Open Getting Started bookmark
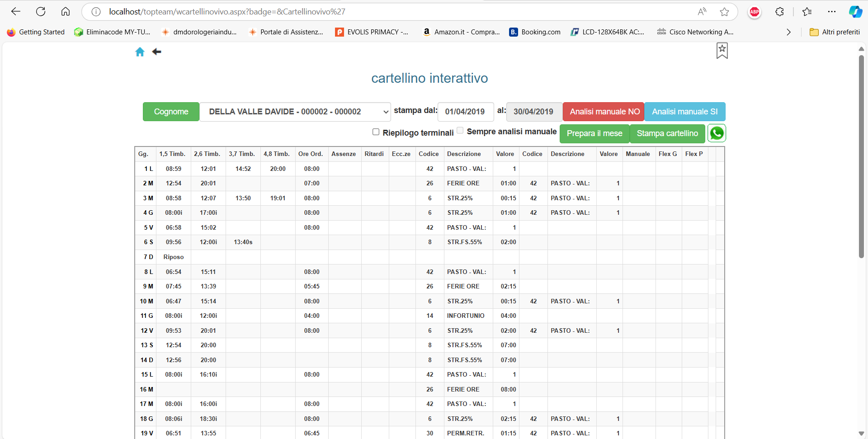Screen dimensions: 868x439 [x=36, y=32]
